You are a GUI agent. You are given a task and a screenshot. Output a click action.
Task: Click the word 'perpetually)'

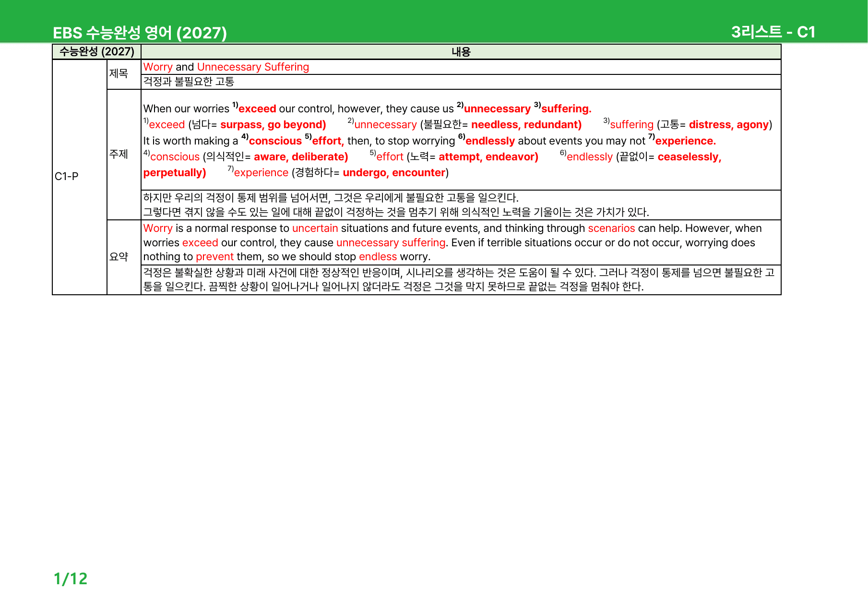(x=175, y=173)
